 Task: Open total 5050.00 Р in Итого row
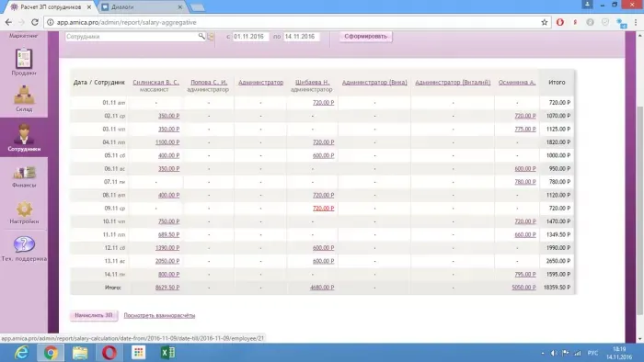coord(523,288)
